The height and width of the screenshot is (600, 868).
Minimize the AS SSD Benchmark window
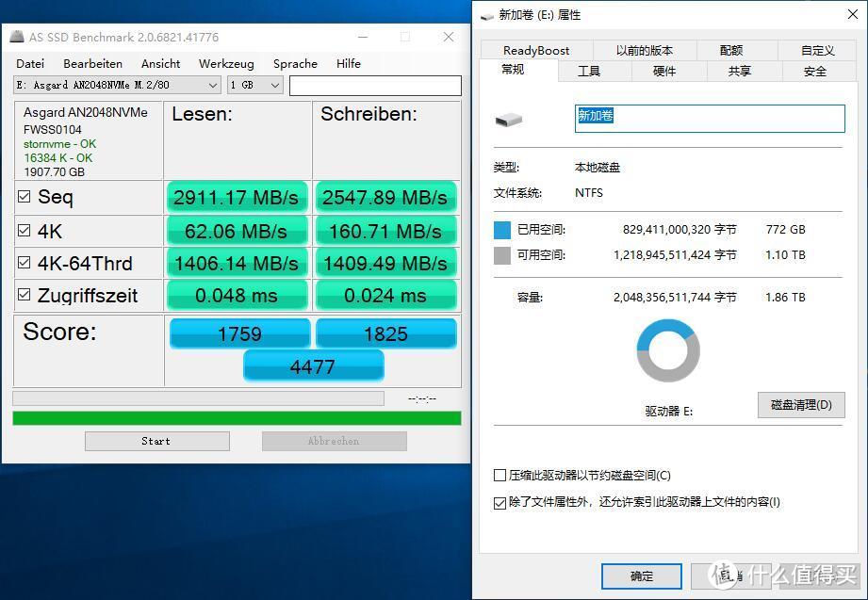point(363,37)
